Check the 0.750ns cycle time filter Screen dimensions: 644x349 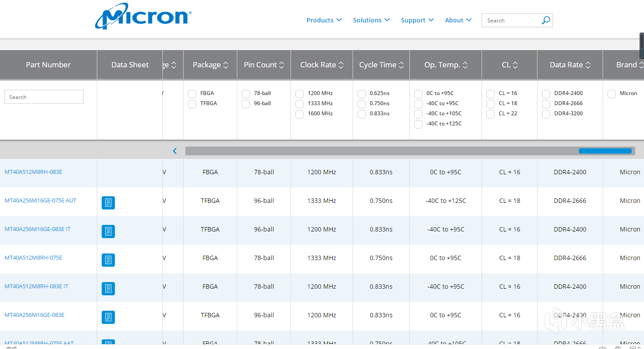(361, 104)
